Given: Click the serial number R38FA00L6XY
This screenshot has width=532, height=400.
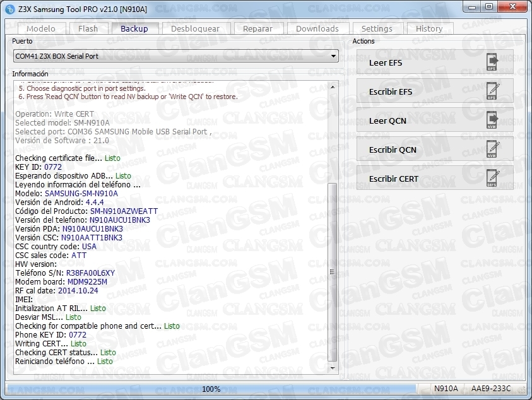Looking at the screenshot, I should point(90,273).
